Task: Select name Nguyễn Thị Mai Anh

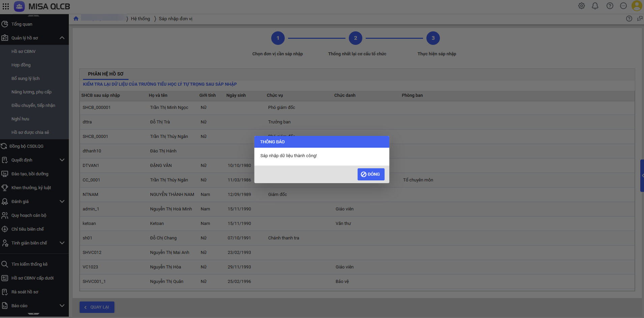Action: [x=170, y=253]
